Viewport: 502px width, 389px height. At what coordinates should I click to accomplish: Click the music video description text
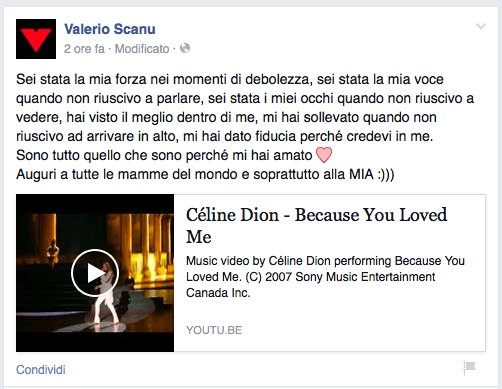[325, 277]
